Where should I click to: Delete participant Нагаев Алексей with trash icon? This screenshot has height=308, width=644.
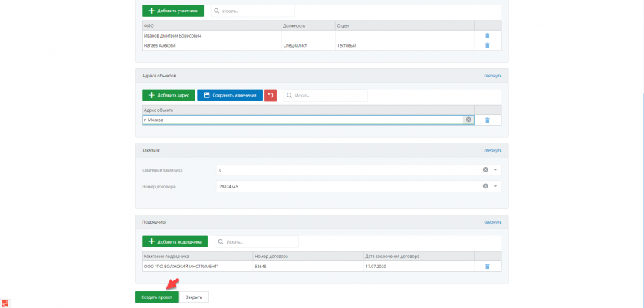click(x=487, y=45)
